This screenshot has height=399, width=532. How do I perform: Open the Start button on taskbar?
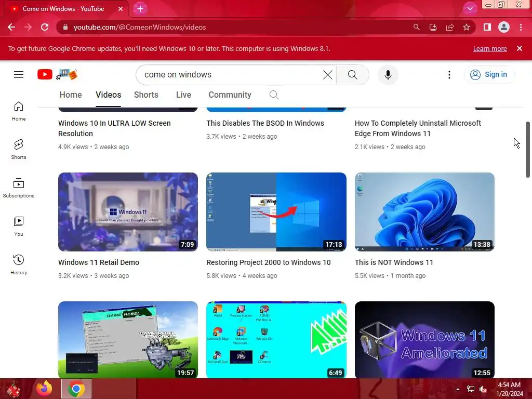tap(14, 389)
